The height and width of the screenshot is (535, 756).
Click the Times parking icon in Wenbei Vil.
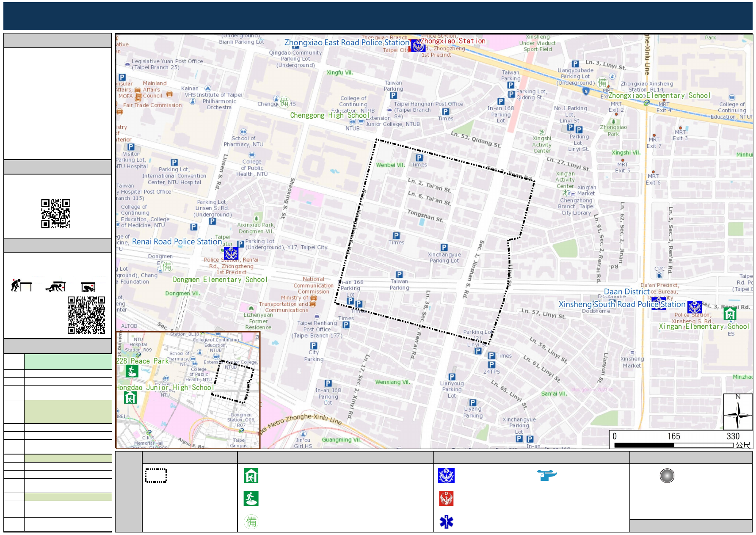coord(419,158)
